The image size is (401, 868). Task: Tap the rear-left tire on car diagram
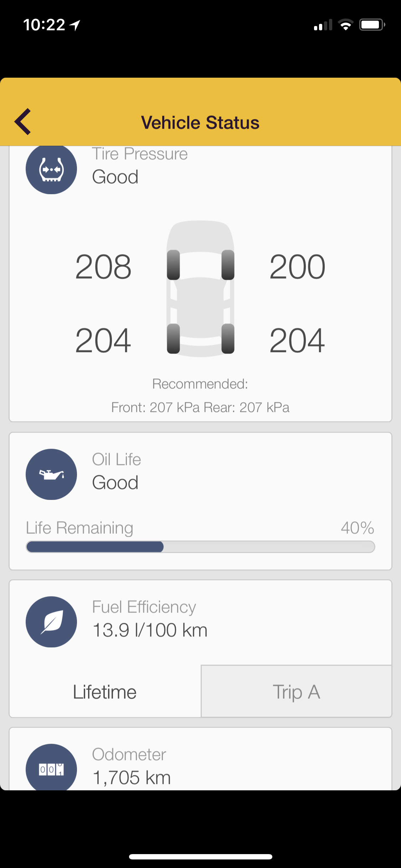pos(174,339)
